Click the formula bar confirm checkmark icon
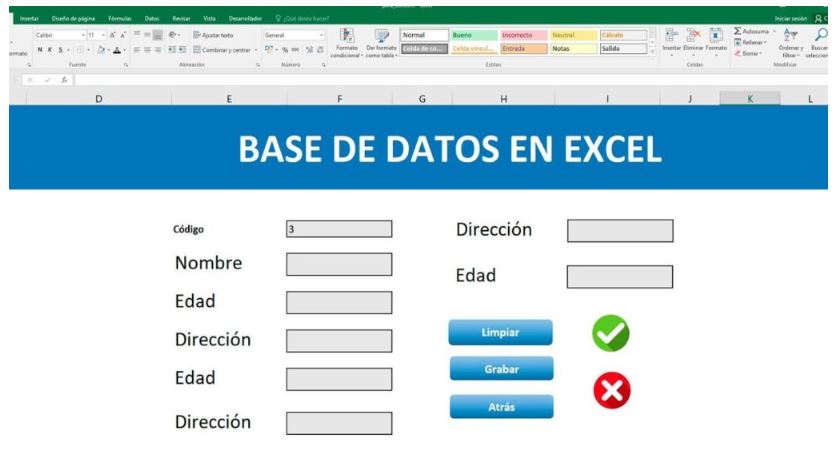 [47, 80]
